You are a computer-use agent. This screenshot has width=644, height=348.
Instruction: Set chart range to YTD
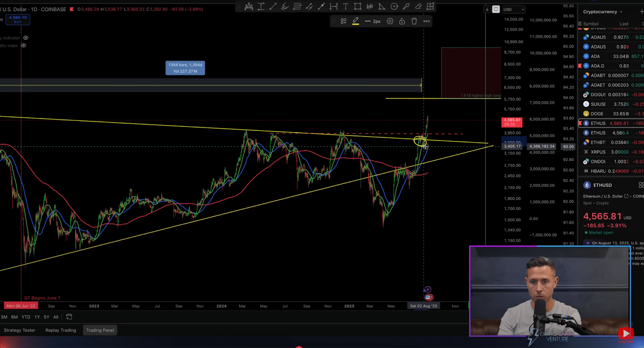coord(26,317)
